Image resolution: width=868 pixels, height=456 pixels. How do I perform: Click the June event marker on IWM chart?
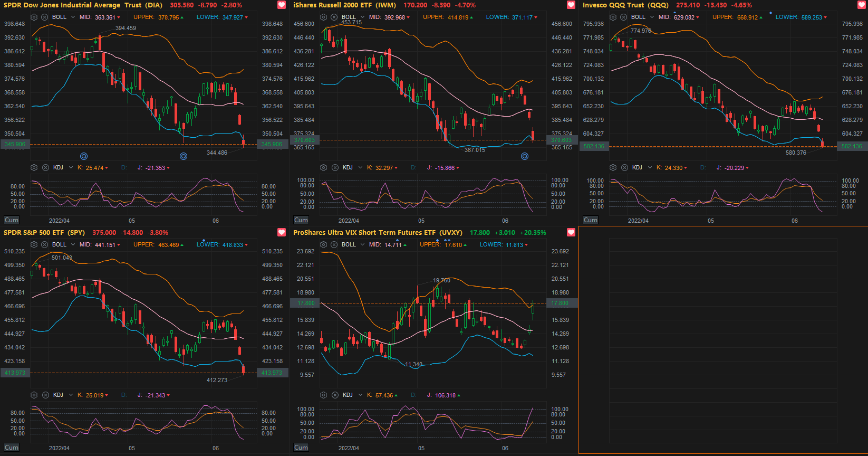click(x=525, y=156)
